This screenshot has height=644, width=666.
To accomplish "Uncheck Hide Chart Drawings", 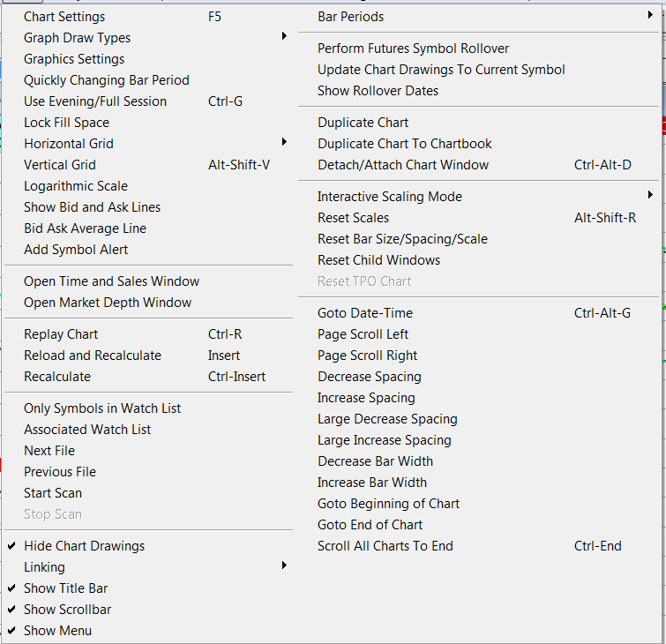I will click(x=148, y=546).
